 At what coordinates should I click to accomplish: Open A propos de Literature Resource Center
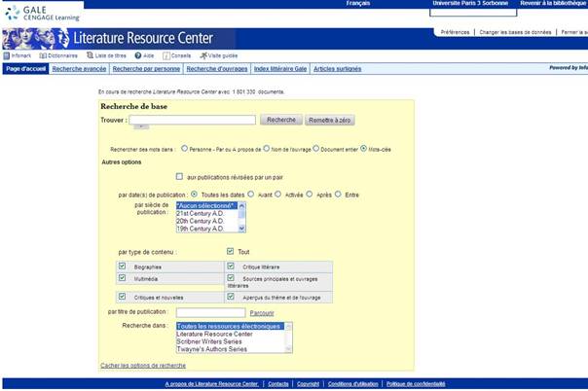point(212,384)
